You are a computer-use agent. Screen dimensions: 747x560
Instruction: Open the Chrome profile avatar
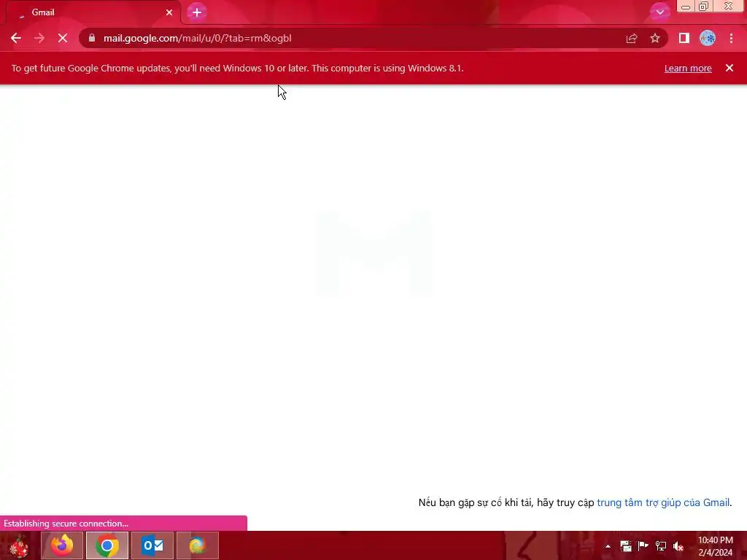708,38
